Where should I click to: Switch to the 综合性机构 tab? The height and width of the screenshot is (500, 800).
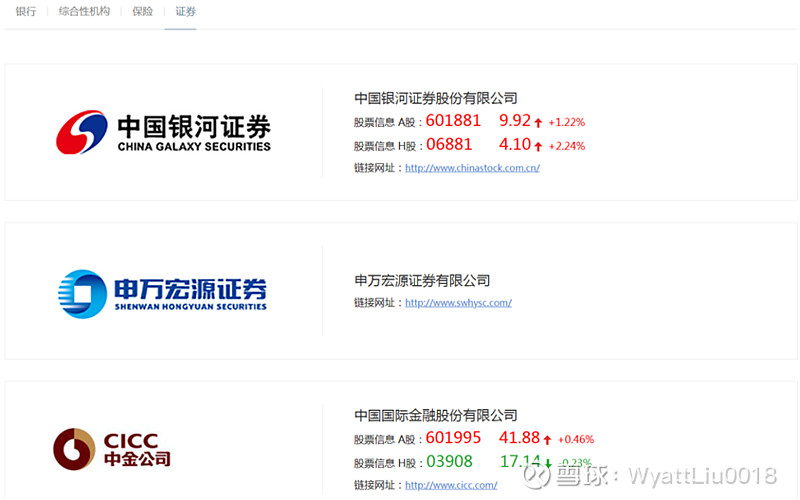pos(84,11)
